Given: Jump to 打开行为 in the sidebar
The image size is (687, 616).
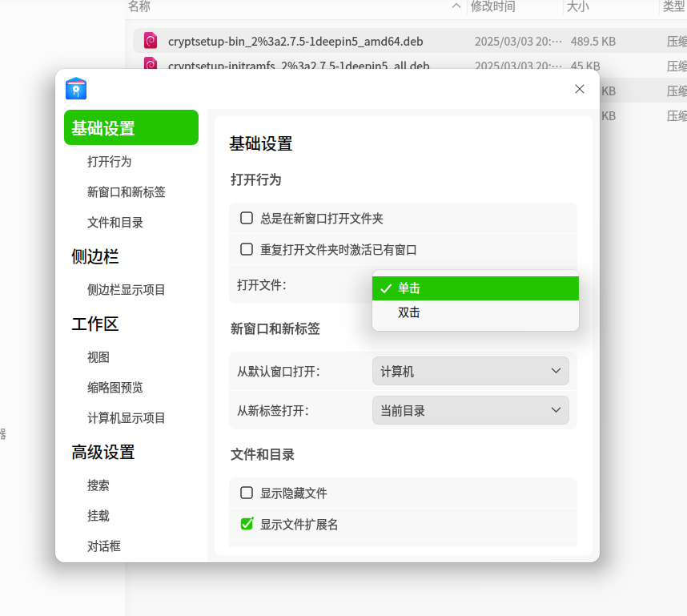Looking at the screenshot, I should (x=109, y=162).
